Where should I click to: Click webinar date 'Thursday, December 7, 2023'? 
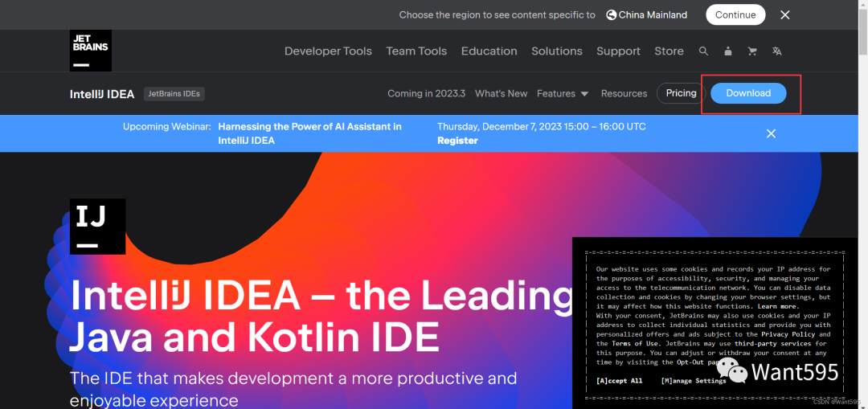click(x=499, y=126)
